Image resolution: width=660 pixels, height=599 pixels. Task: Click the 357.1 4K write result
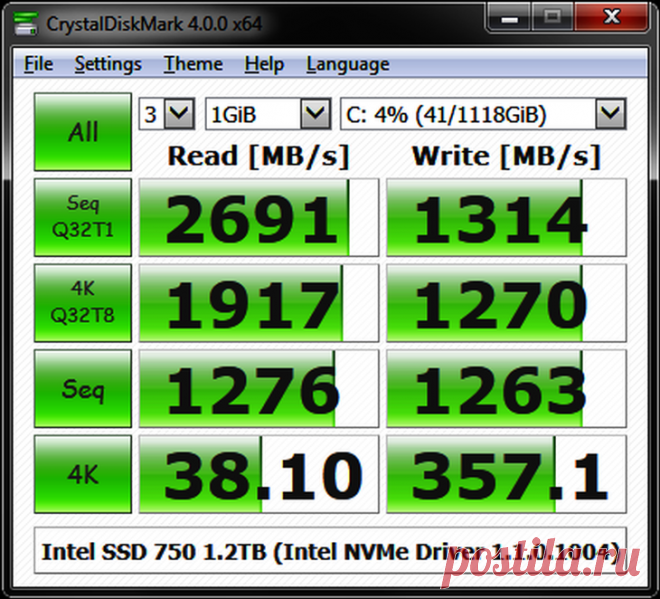[506, 474]
